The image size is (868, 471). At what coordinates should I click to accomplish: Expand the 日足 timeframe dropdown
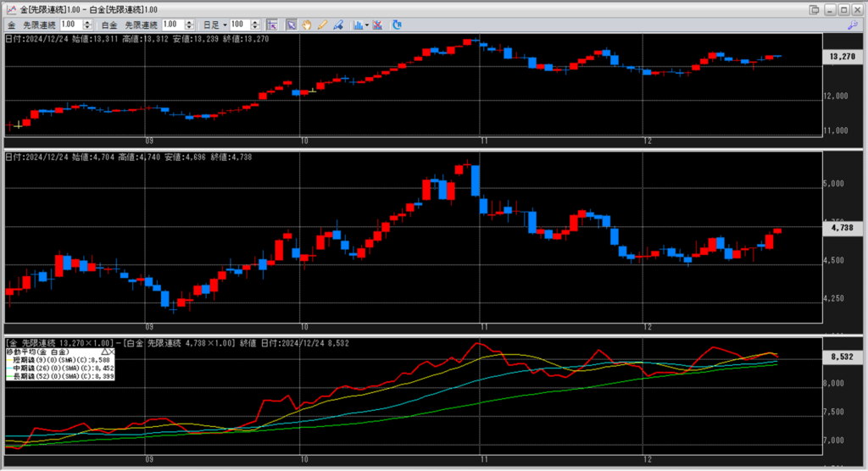click(x=224, y=25)
